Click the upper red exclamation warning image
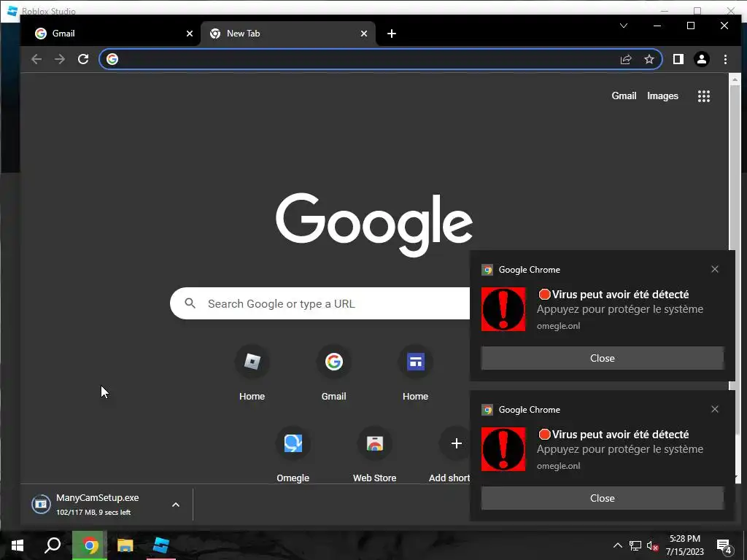This screenshot has height=560, width=747. (x=503, y=309)
